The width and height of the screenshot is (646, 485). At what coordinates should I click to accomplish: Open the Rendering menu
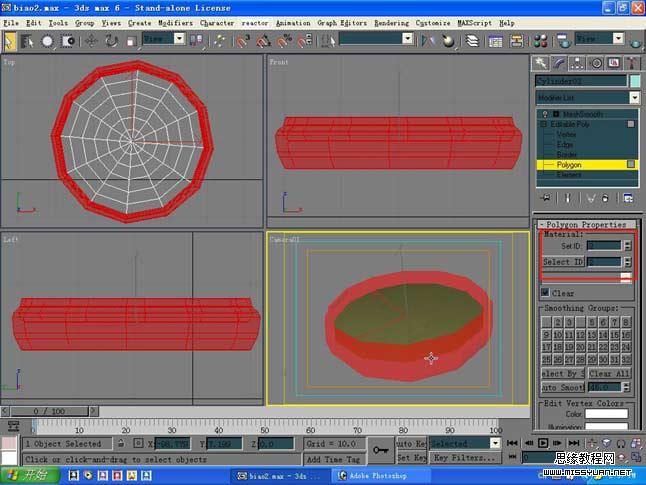click(x=391, y=23)
